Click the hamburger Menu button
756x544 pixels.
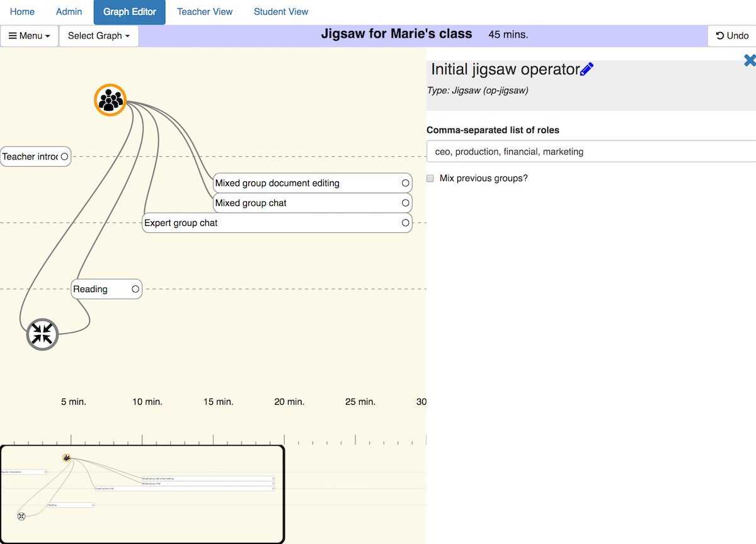point(30,36)
